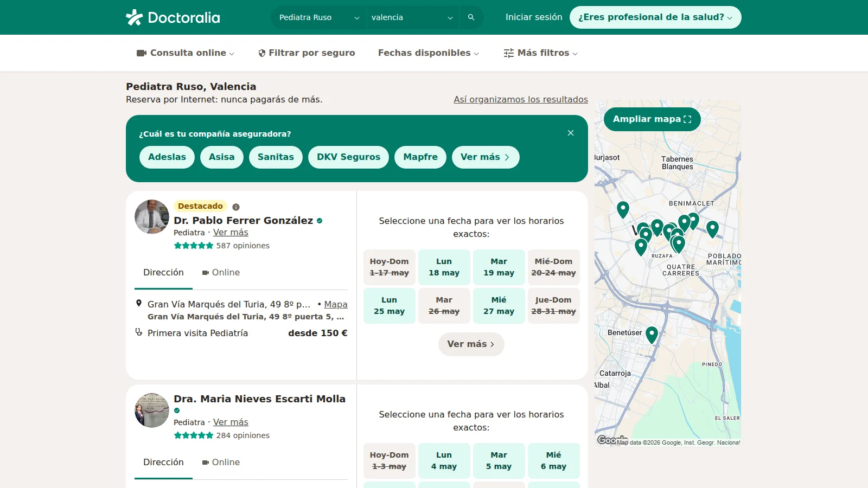Screen dimensions: 868x488
Task: Choose Adeslas as insurer
Action: pos(167,157)
